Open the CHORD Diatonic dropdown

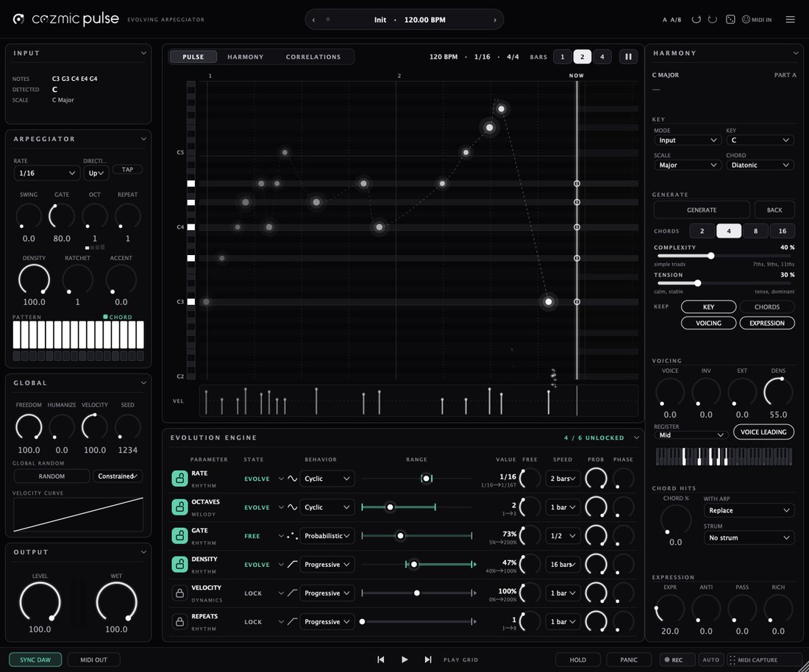pos(760,165)
